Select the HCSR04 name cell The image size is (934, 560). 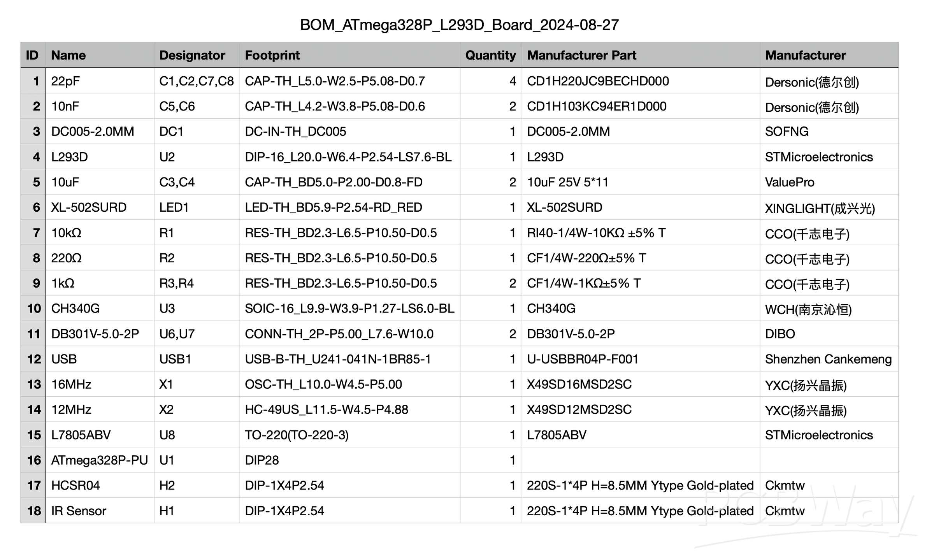coord(75,486)
